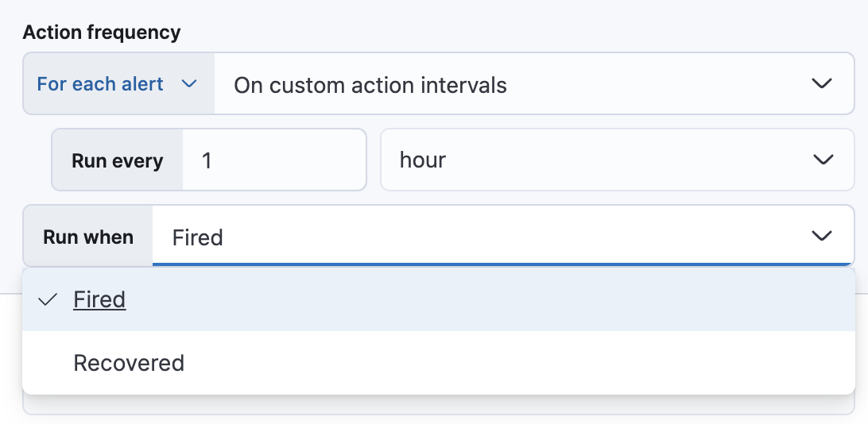This screenshot has height=424, width=868.
Task: Click the value 1 in interval field
Action: click(x=207, y=160)
